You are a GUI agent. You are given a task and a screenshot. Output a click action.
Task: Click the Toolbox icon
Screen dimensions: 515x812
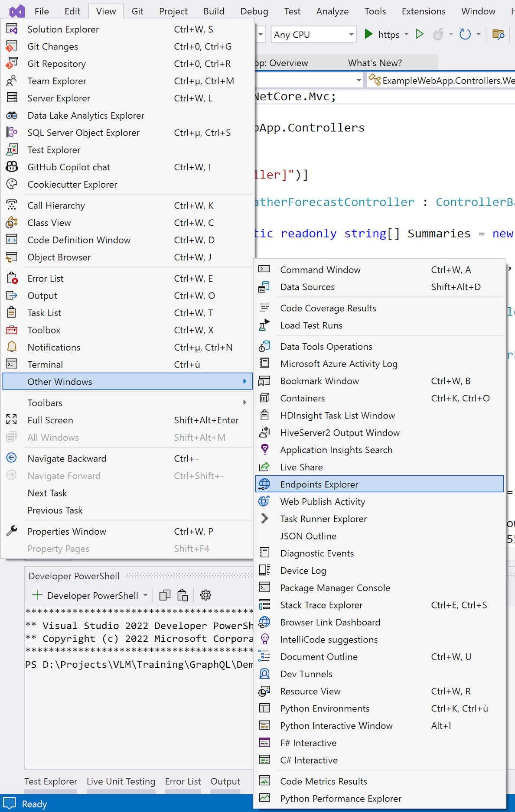pyautogui.click(x=12, y=330)
